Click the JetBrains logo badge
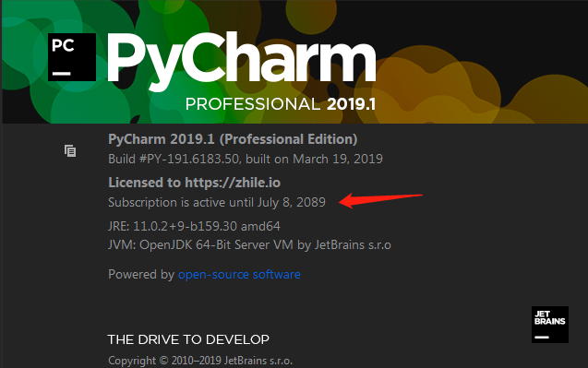Viewport: 588px width, 368px height. pos(550,325)
